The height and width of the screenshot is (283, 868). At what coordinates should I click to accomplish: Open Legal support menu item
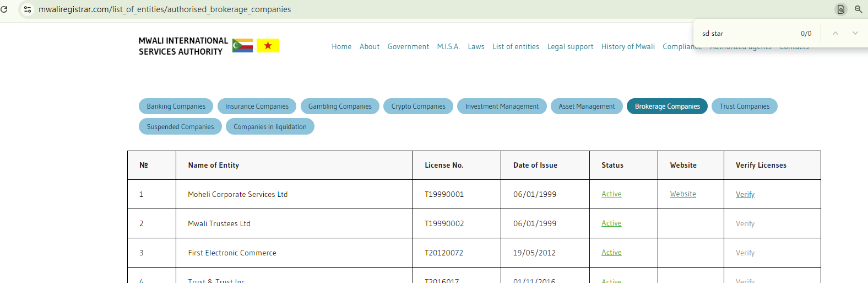point(571,47)
